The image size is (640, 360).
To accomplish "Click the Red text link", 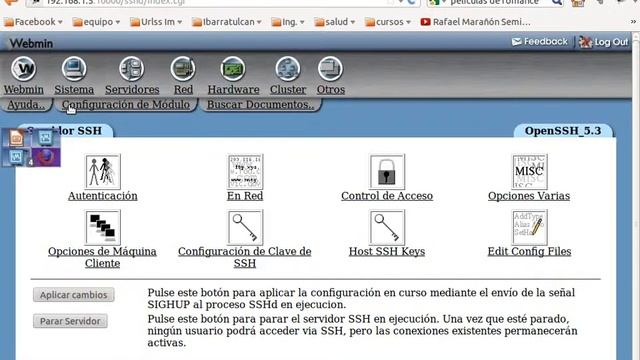I will (x=183, y=89).
